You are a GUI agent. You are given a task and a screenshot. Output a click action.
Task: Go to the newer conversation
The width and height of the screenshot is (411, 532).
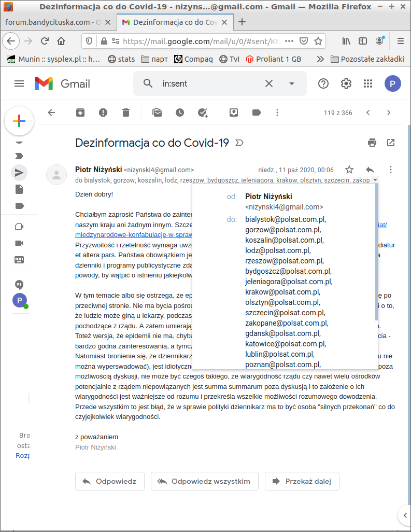coord(368,113)
